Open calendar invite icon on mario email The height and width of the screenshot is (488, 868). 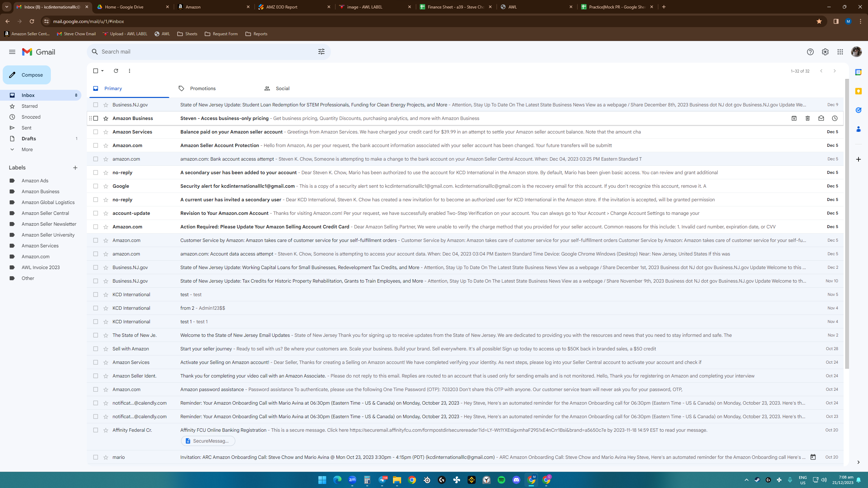813,457
